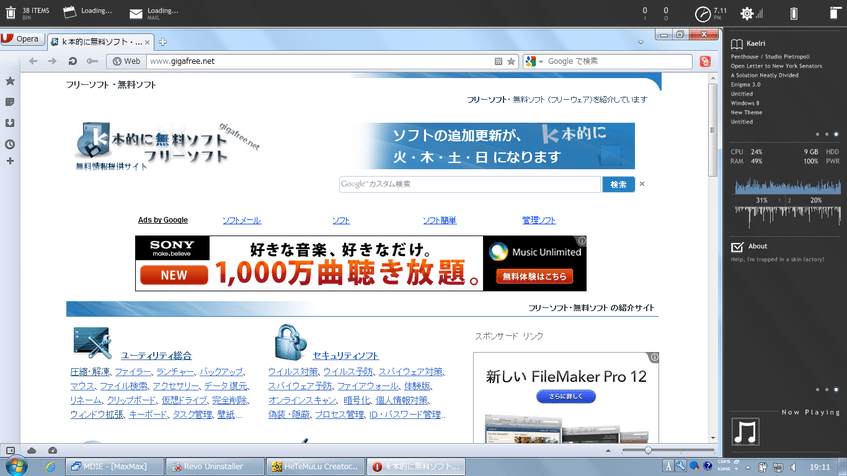Click the Web security badge
Screen dimensions: 847x476
click(126, 61)
